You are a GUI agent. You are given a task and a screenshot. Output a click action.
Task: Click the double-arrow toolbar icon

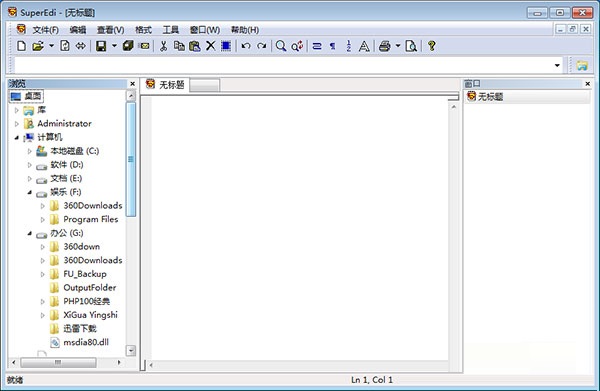tap(80, 46)
